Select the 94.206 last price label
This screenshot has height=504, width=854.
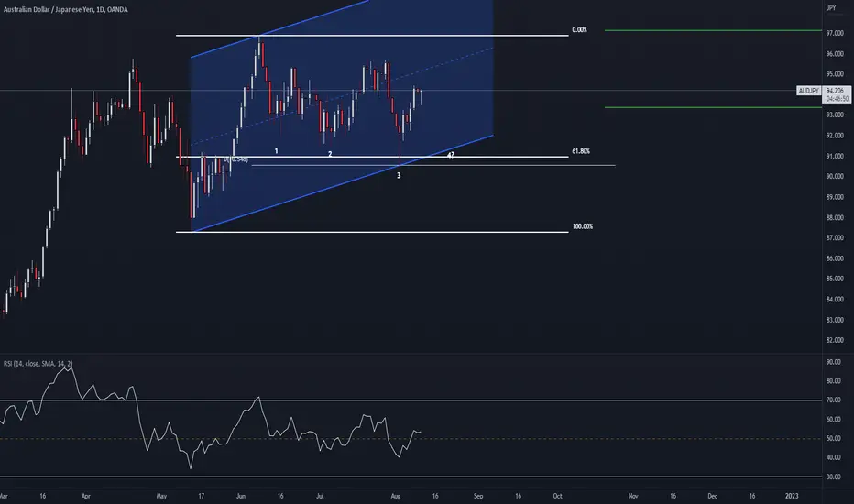tap(836, 91)
